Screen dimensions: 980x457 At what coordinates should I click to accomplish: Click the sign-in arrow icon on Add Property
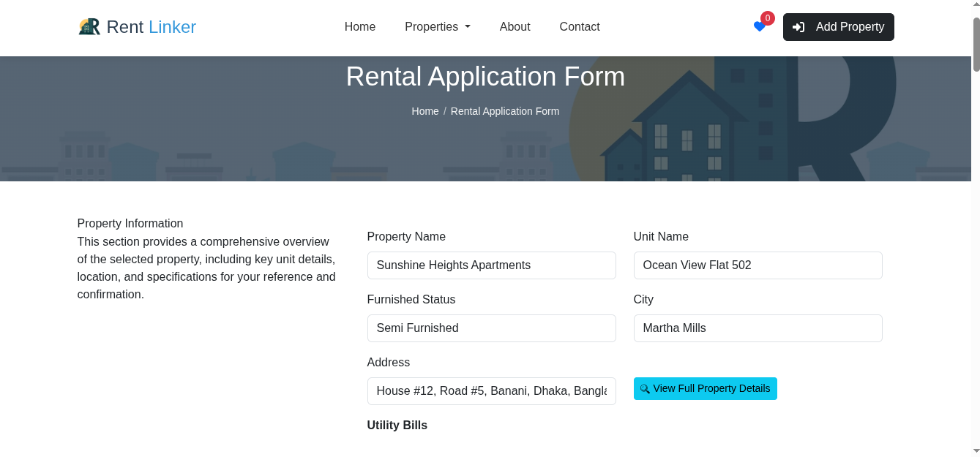(x=798, y=27)
